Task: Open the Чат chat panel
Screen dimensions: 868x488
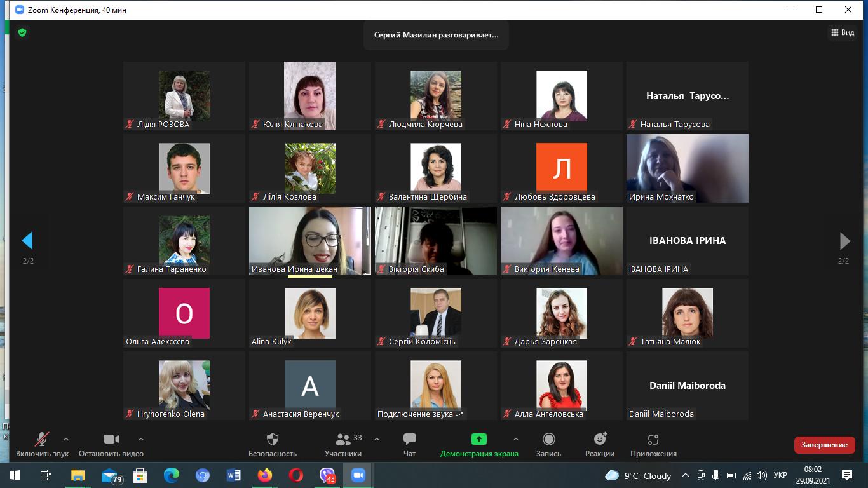Action: click(410, 444)
